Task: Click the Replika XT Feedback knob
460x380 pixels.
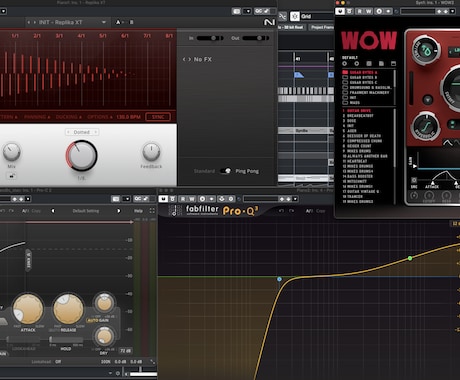Action: [x=151, y=152]
